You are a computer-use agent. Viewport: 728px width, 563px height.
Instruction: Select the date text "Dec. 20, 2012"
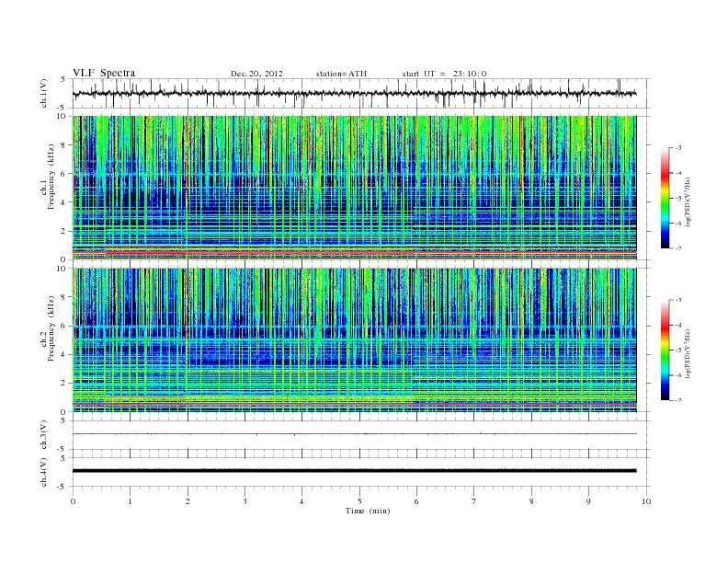256,74
